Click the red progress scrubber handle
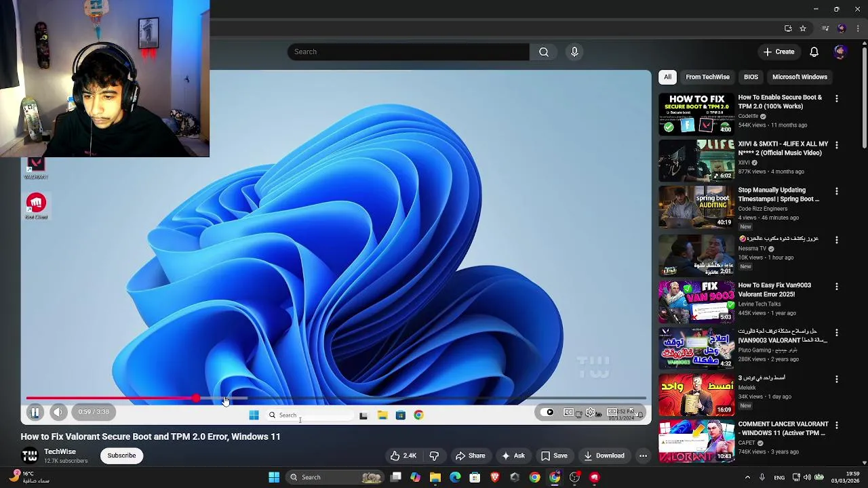 [x=196, y=399]
